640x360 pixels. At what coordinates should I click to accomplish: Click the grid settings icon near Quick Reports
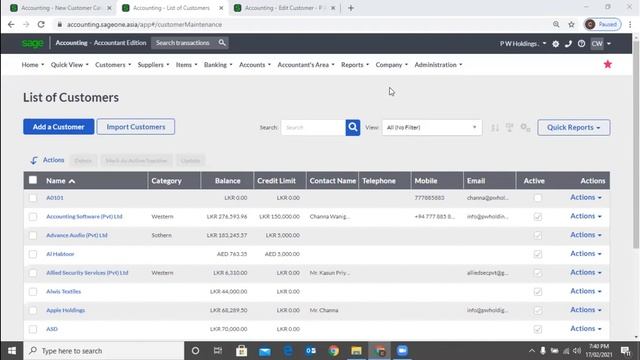[525, 128]
